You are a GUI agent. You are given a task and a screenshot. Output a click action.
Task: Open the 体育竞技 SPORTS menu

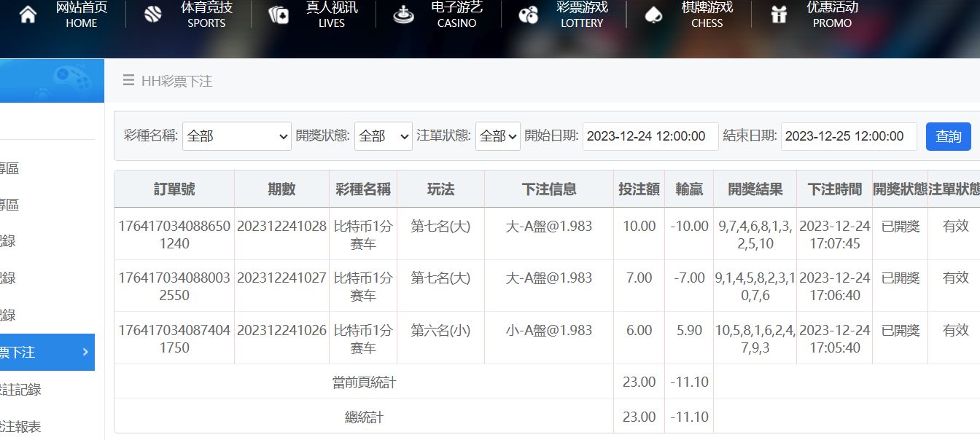coord(206,15)
